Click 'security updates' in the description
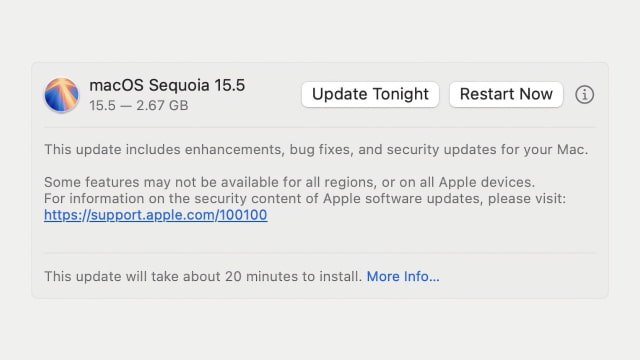 pos(441,150)
